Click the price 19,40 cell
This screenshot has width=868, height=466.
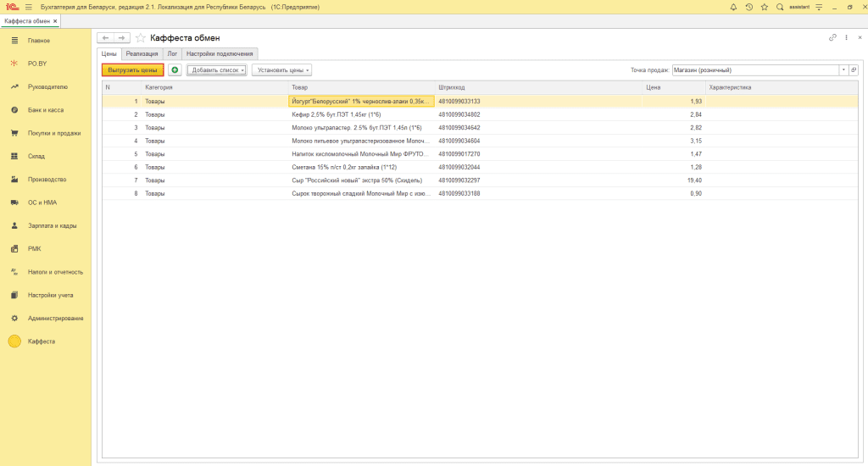[x=674, y=180]
